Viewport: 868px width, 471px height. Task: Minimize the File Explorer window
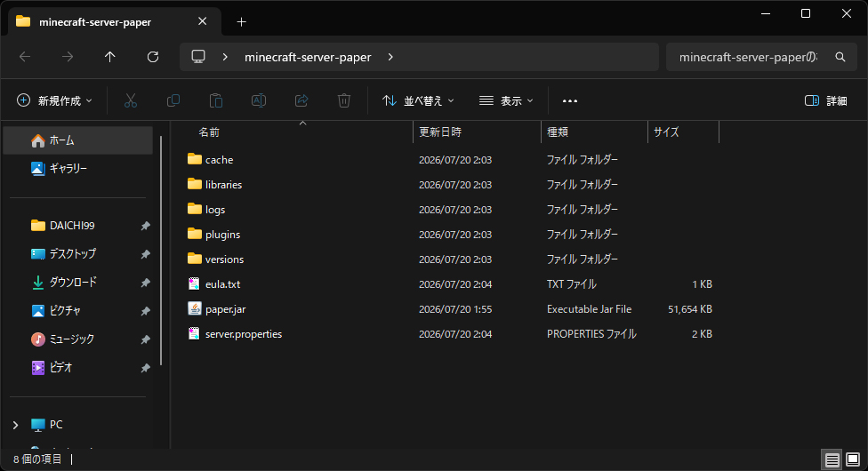tap(766, 13)
